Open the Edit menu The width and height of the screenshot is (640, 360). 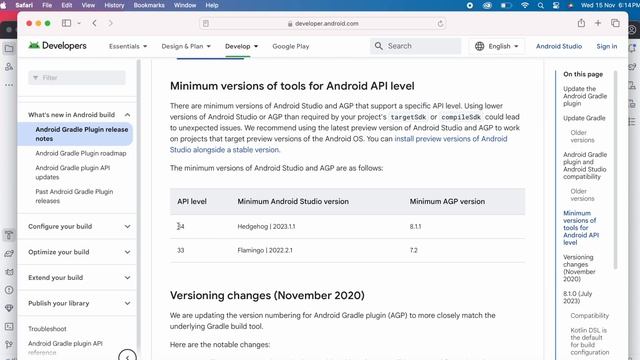click(67, 5)
